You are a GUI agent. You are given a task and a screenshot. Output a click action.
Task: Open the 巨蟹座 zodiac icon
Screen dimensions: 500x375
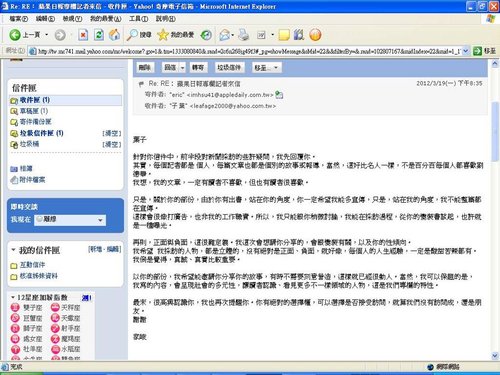(15, 318)
